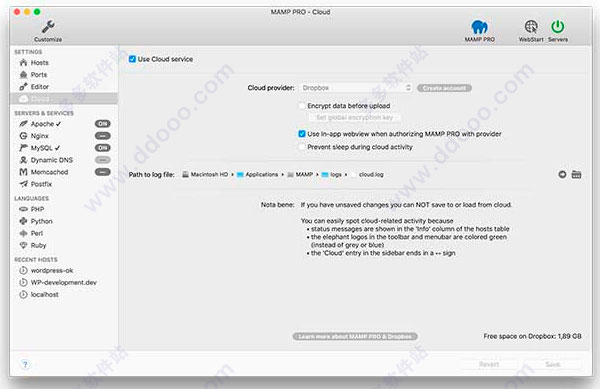The image size is (600, 389).
Task: Click the Create account button
Action: (x=444, y=88)
